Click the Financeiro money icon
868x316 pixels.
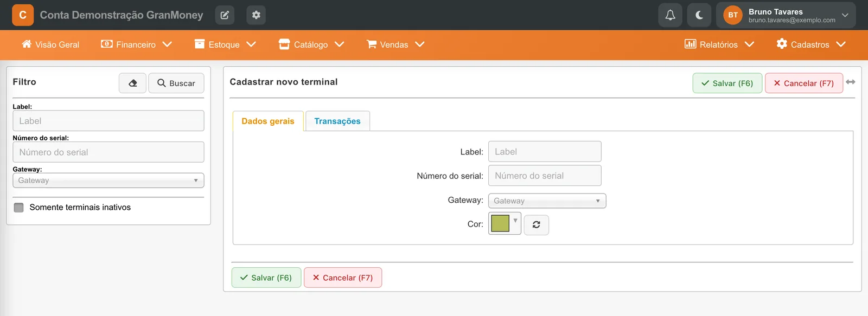tap(107, 44)
